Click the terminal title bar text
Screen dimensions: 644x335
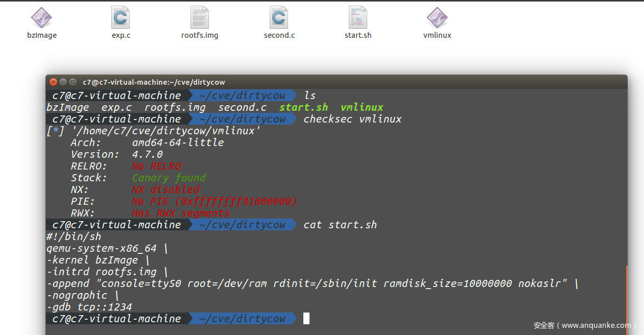(154, 82)
